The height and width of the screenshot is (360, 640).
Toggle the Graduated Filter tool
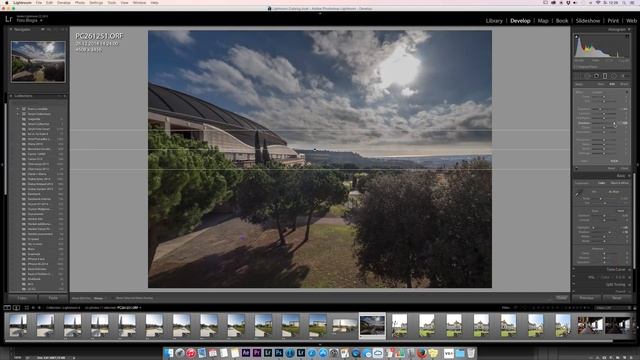click(605, 76)
